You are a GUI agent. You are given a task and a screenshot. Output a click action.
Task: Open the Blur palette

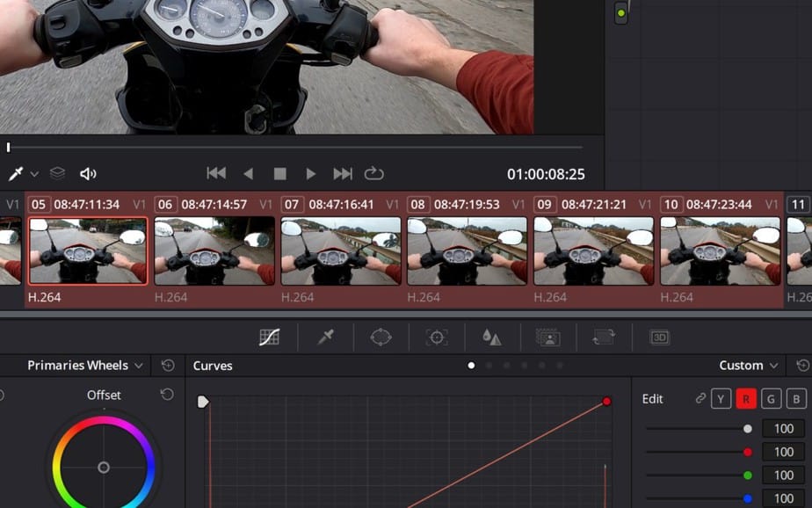point(491,337)
